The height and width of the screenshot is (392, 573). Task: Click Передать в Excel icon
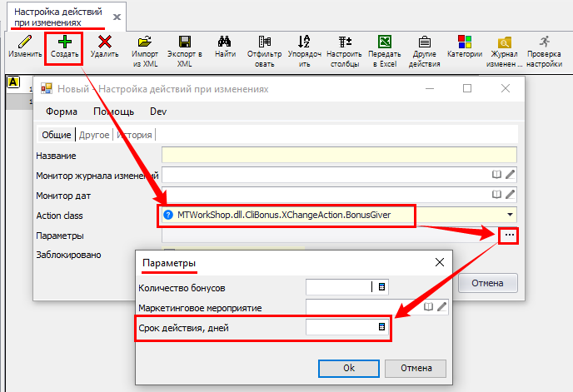385,41
